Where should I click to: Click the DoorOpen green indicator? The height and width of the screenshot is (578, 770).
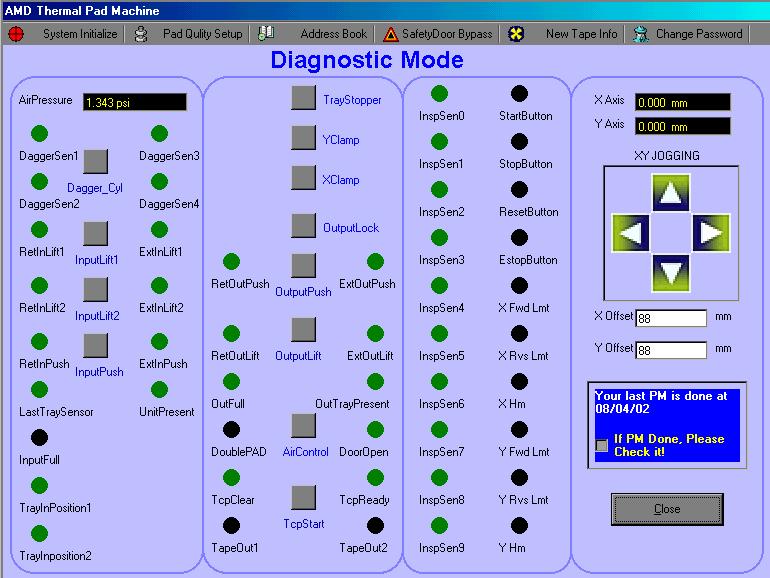[x=375, y=429]
